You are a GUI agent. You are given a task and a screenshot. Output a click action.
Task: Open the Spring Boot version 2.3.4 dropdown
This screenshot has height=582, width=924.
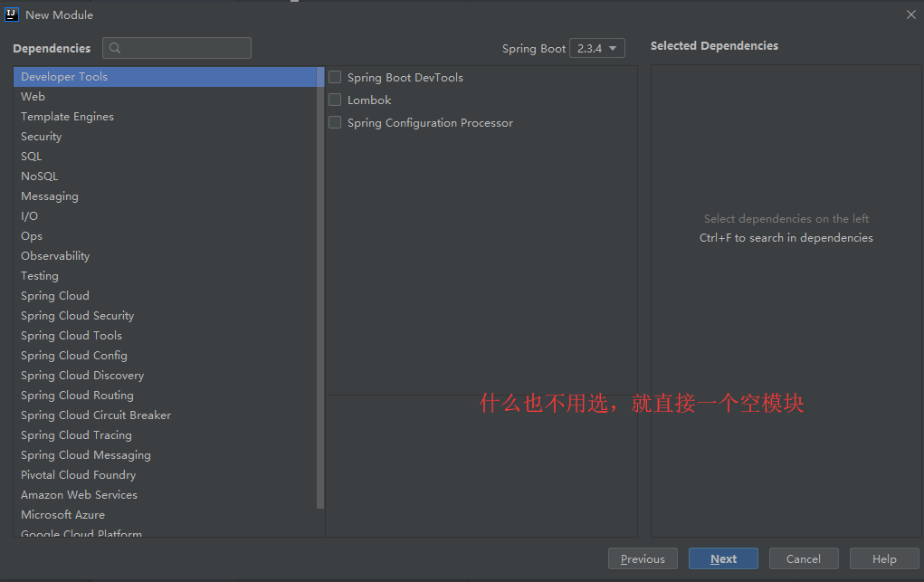click(x=597, y=48)
